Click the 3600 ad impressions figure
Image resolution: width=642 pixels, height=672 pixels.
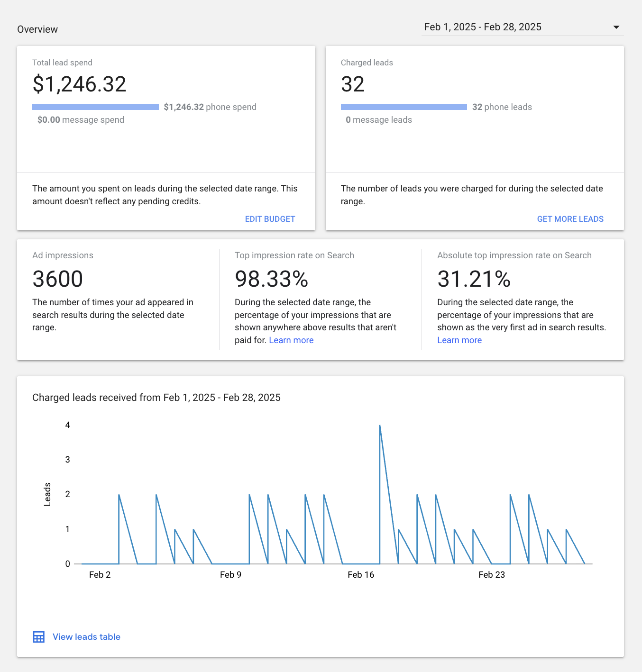click(x=57, y=279)
